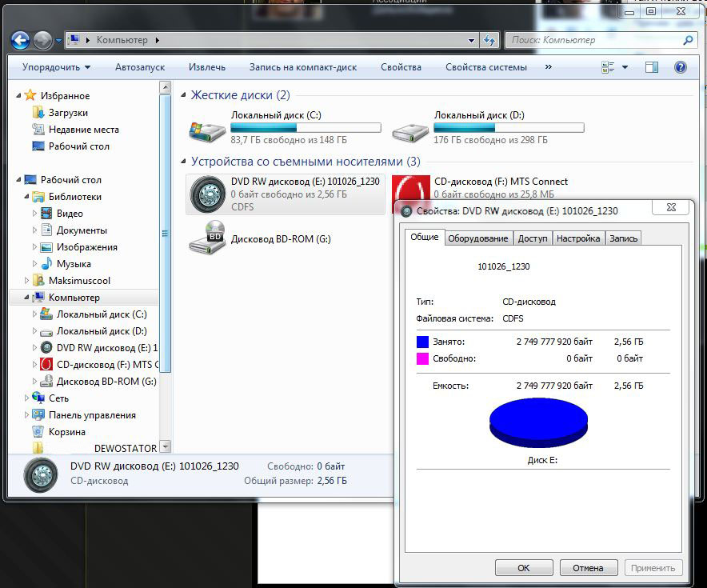707x588 pixels.
Task: Click the Forward navigation arrow
Action: (x=43, y=41)
